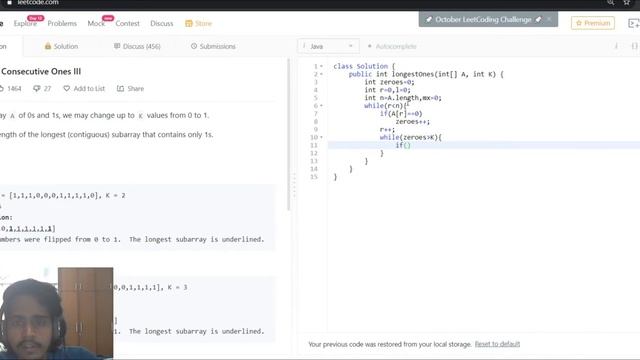Add problem to list

click(84, 89)
